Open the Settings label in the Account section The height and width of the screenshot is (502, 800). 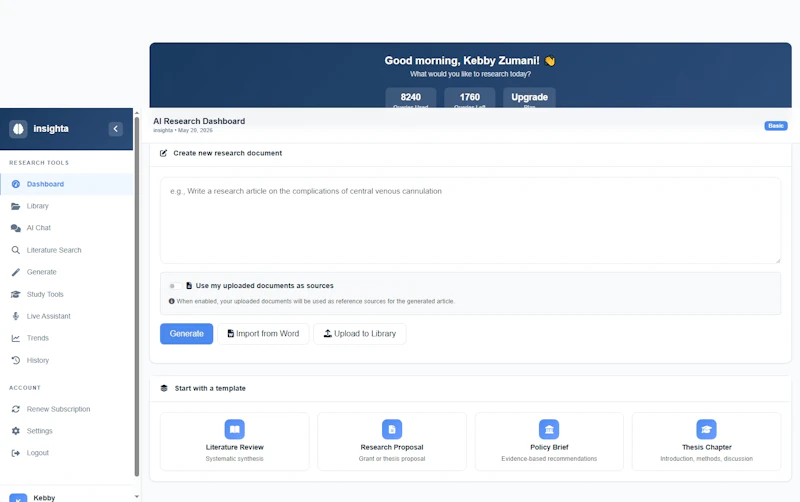(x=39, y=431)
